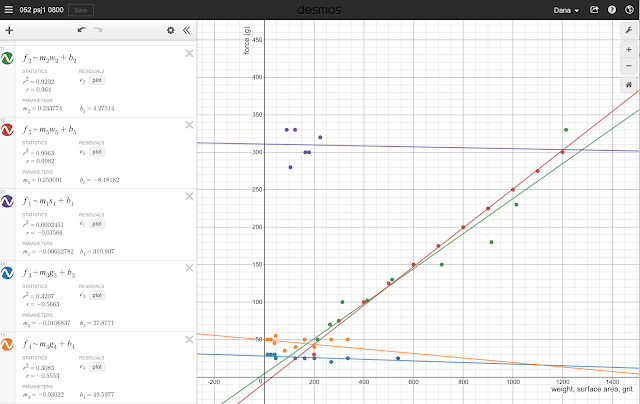The width and height of the screenshot is (640, 404).
Task: Click the r² = 0.9292 statistic for f2
Action: [38, 81]
